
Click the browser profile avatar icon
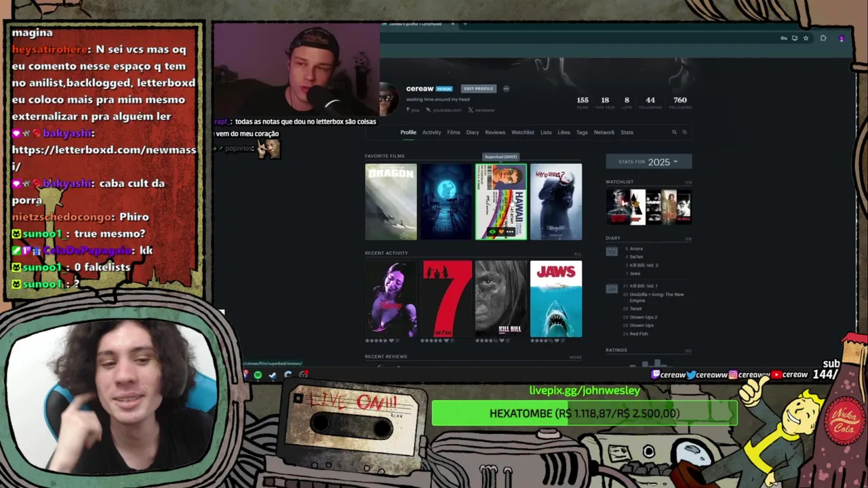(x=842, y=39)
